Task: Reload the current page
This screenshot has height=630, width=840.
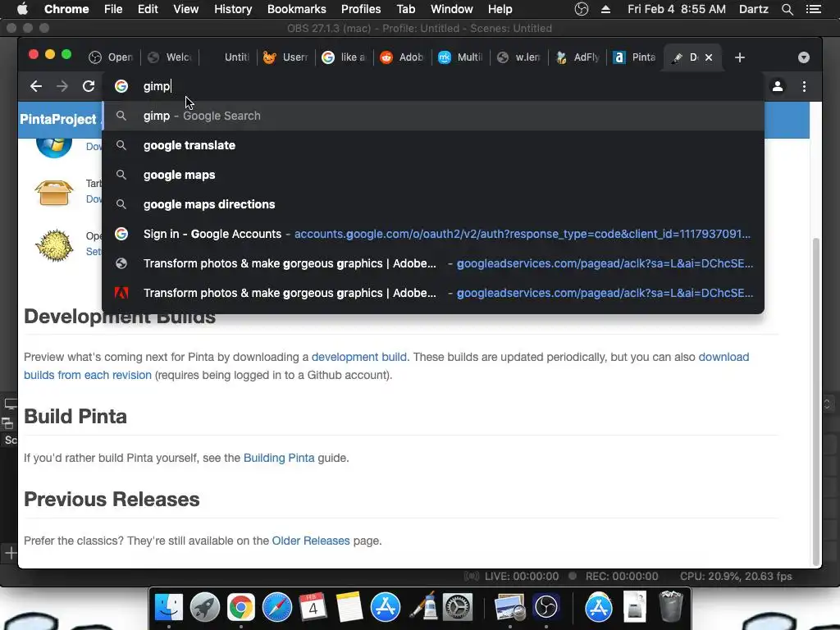Action: pos(89,86)
